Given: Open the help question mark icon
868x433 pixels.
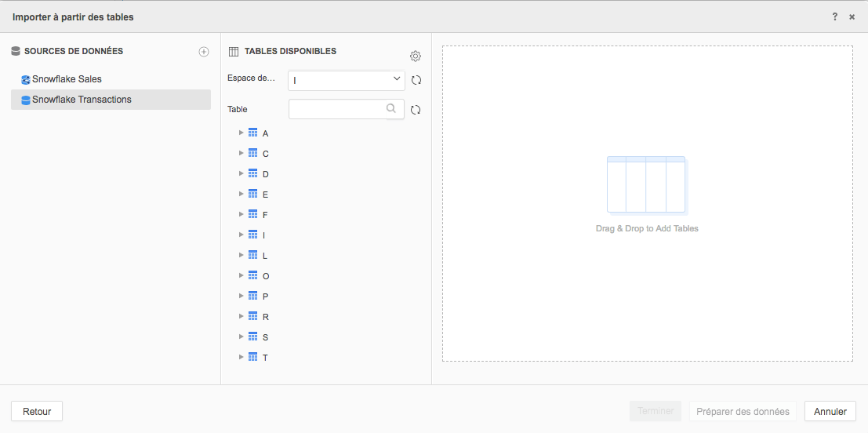Looking at the screenshot, I should click(x=836, y=16).
